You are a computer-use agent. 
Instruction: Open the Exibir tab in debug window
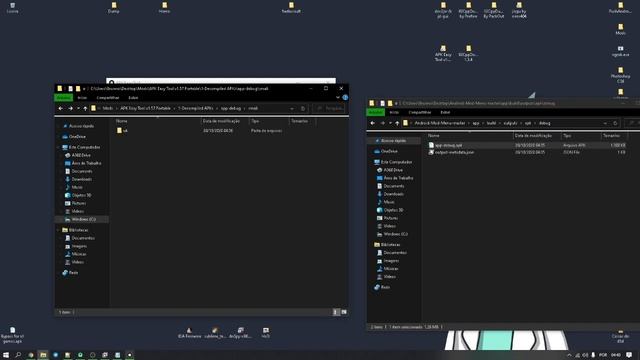pyautogui.click(x=445, y=112)
